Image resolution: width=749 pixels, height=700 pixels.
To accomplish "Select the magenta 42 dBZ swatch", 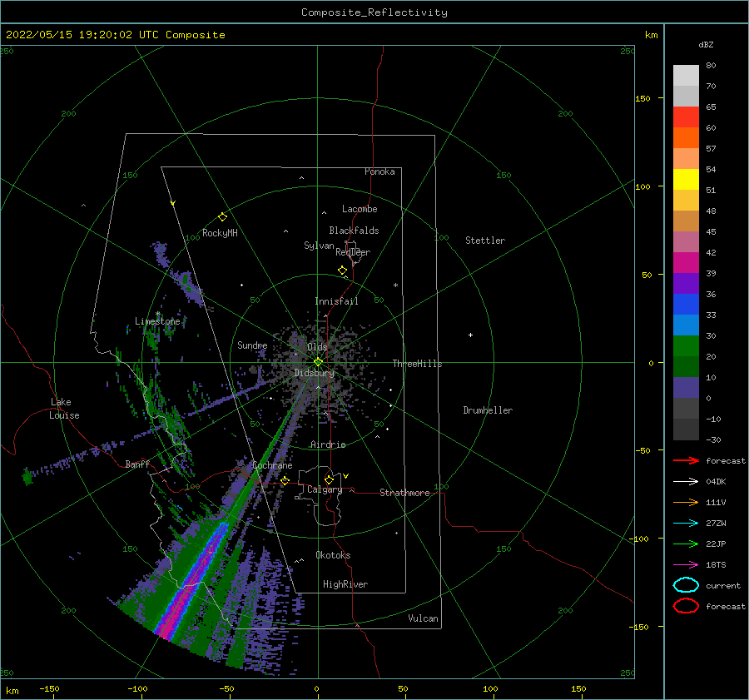I will click(686, 262).
